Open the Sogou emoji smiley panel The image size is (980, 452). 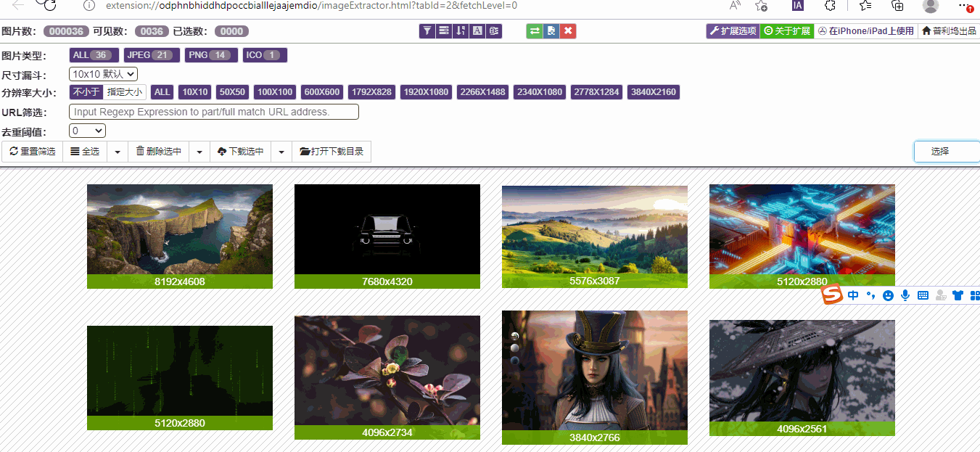coord(888,295)
